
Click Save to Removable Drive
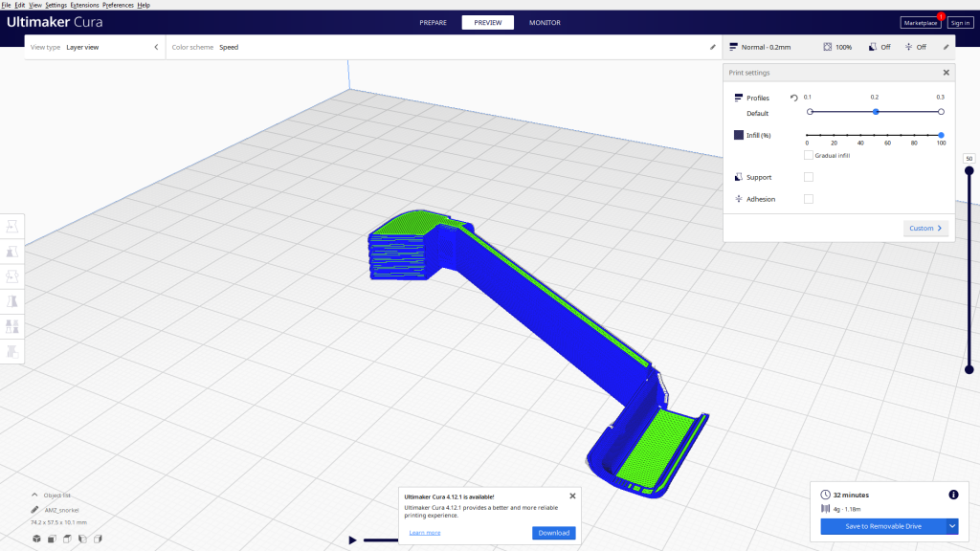click(x=883, y=526)
